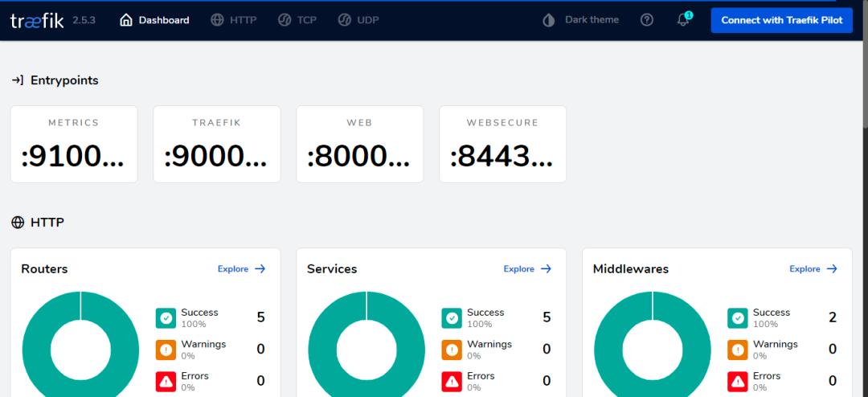Click the globe icon beside HTTP heading
Image resolution: width=868 pixels, height=397 pixels.
pyautogui.click(x=18, y=223)
